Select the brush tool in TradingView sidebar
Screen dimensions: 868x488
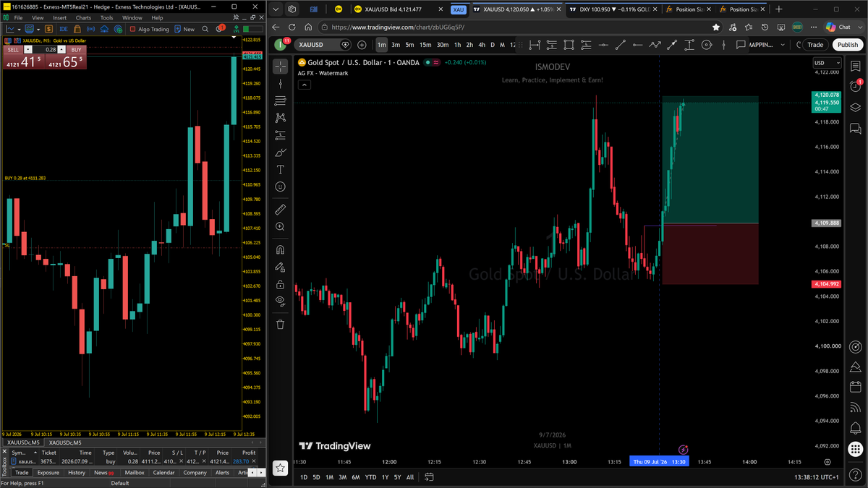[x=281, y=153]
